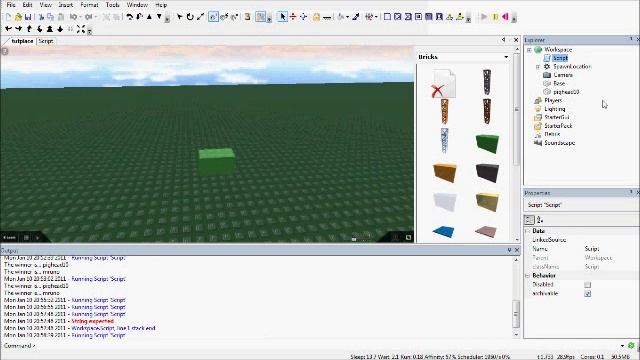Click the yellow-green figure icon in toolbar
The width and height of the screenshot is (640, 360).
pyautogui.click(x=460, y=17)
